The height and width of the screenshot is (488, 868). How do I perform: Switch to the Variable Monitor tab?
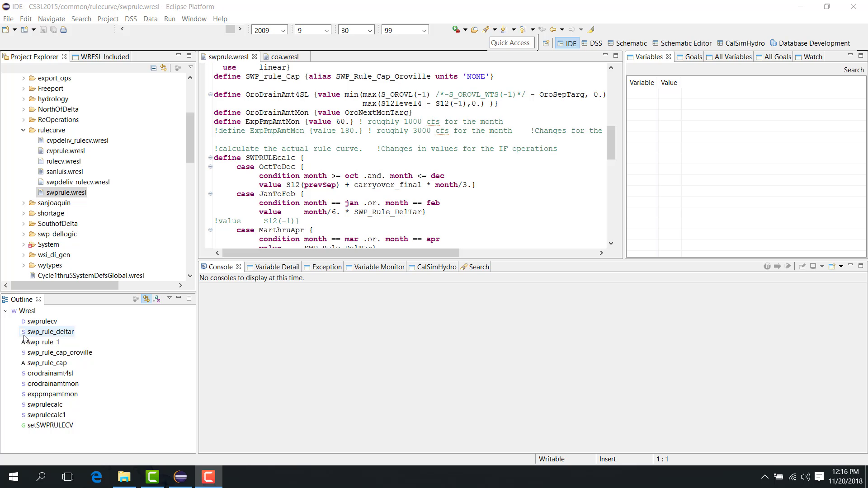[x=375, y=267]
